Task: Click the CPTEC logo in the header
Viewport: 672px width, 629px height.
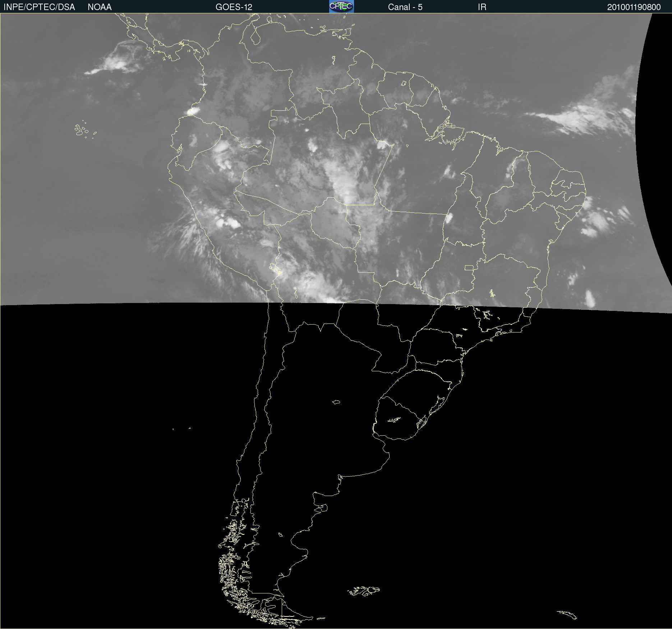Action: 341,6
